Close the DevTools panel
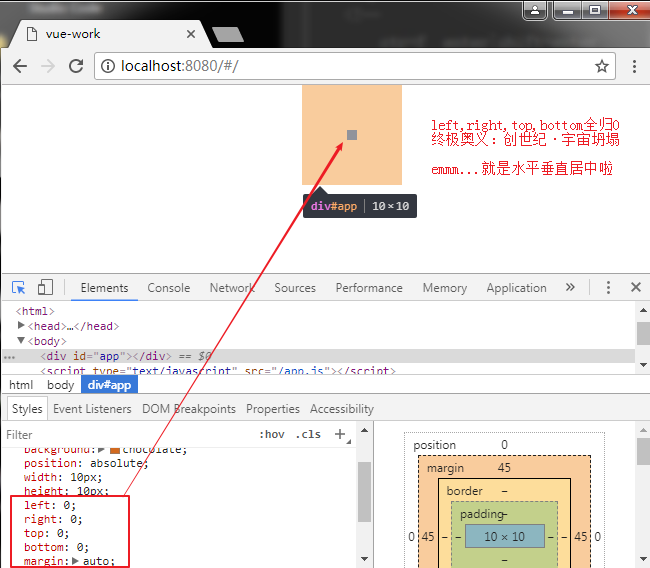This screenshot has width=650, height=568. click(x=635, y=287)
